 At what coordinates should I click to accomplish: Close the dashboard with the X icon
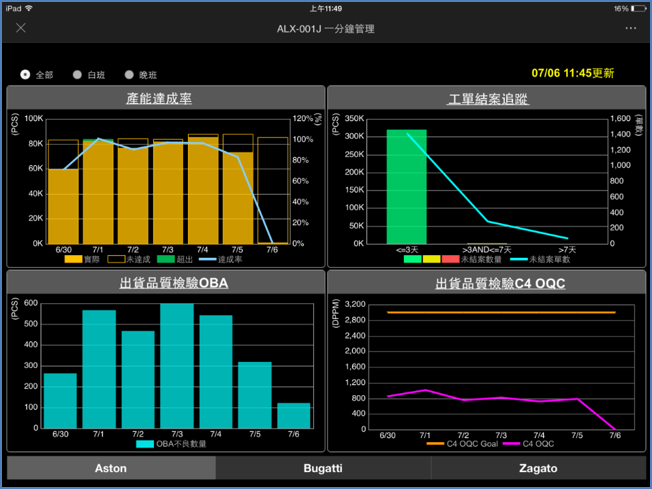click(21, 28)
